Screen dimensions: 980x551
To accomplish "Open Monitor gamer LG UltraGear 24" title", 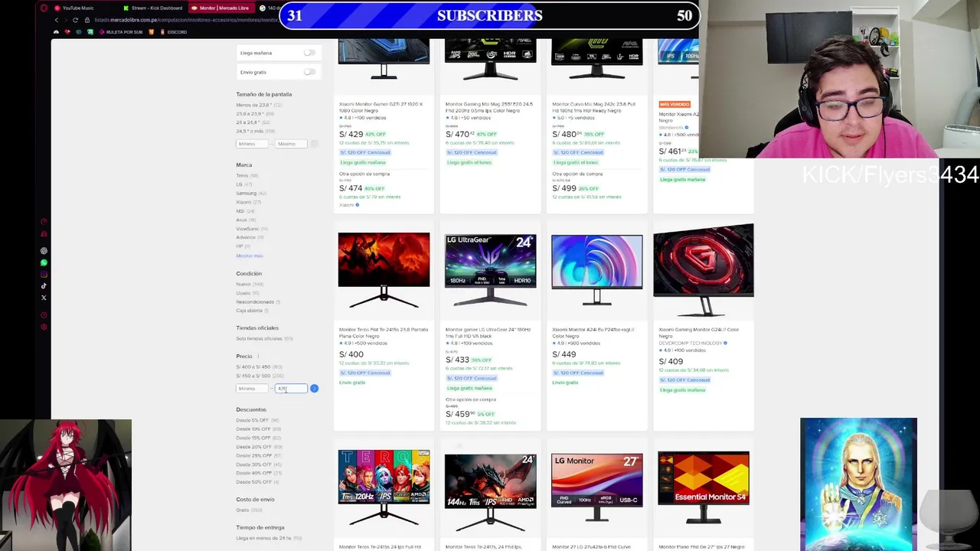I will click(488, 332).
